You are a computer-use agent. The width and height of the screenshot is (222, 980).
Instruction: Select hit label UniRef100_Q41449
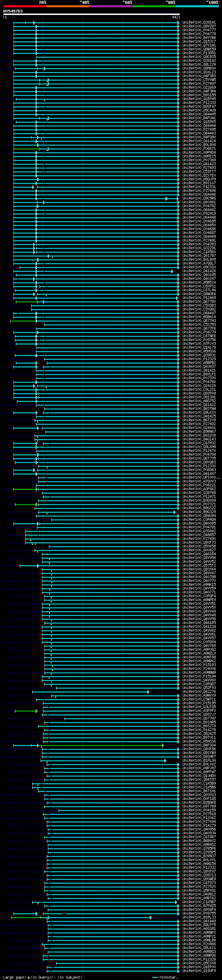199,921
